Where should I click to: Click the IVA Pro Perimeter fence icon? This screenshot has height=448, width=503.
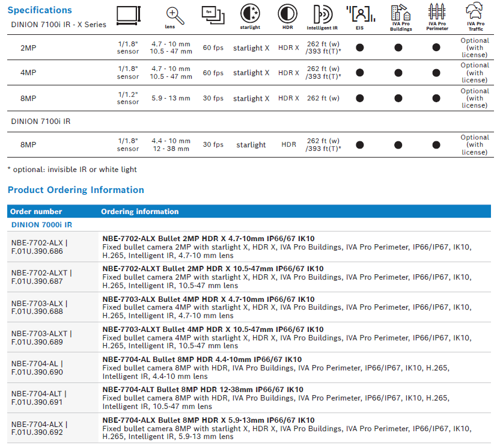(x=437, y=12)
